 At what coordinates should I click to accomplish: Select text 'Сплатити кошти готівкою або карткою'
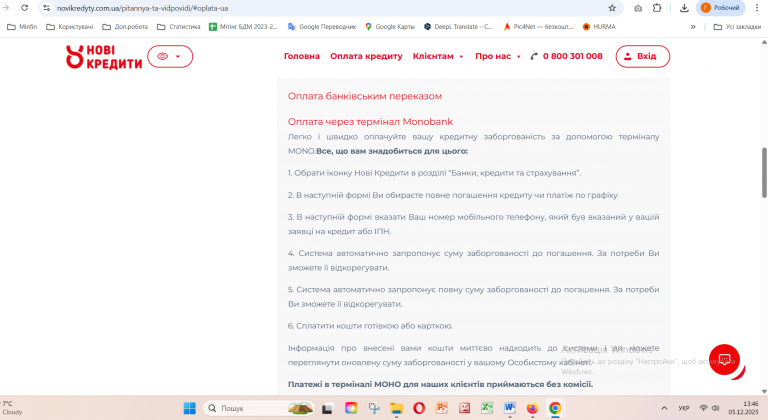(x=374, y=326)
